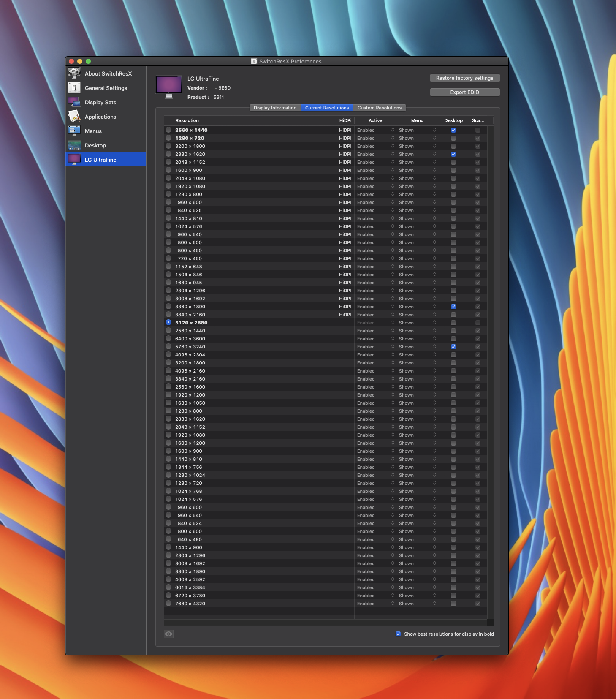Open Menu dropdown for 5120 × 2880
This screenshot has width=616, height=699.
(417, 323)
